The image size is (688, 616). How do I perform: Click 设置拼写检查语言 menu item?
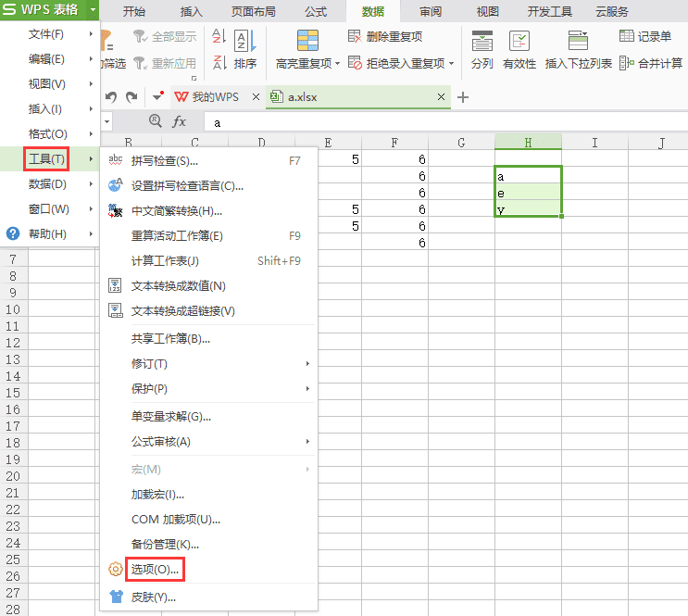[208, 186]
